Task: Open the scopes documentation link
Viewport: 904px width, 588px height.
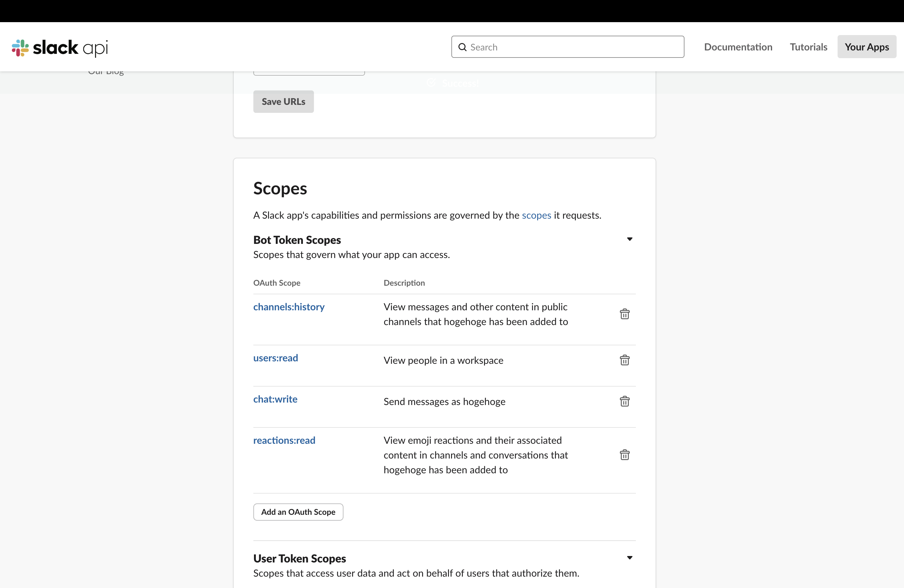Action: coord(536,215)
